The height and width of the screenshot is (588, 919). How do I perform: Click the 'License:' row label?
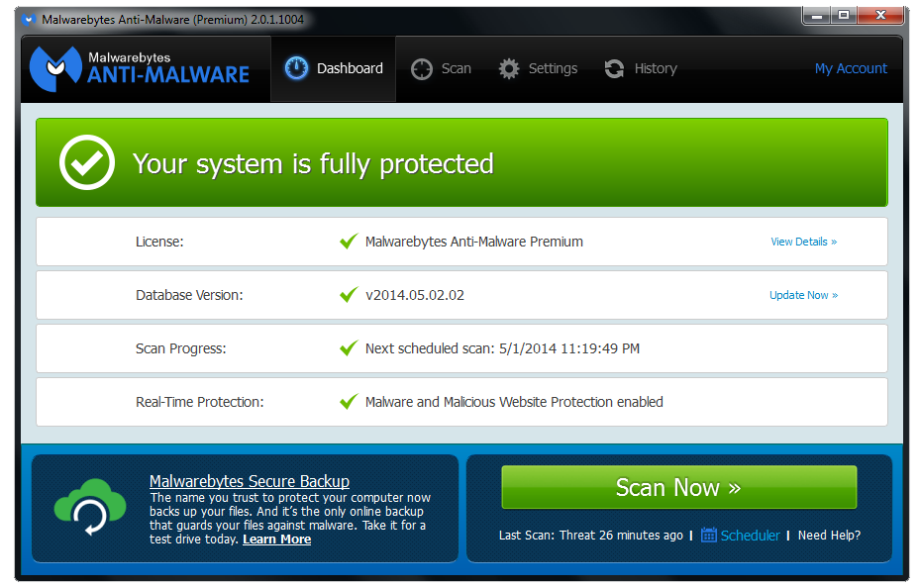click(x=159, y=242)
